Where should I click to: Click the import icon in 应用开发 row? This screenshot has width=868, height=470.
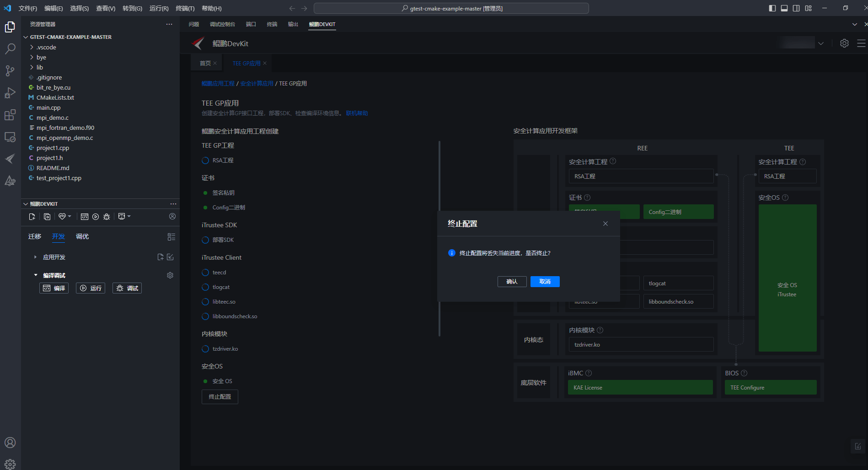pos(170,257)
